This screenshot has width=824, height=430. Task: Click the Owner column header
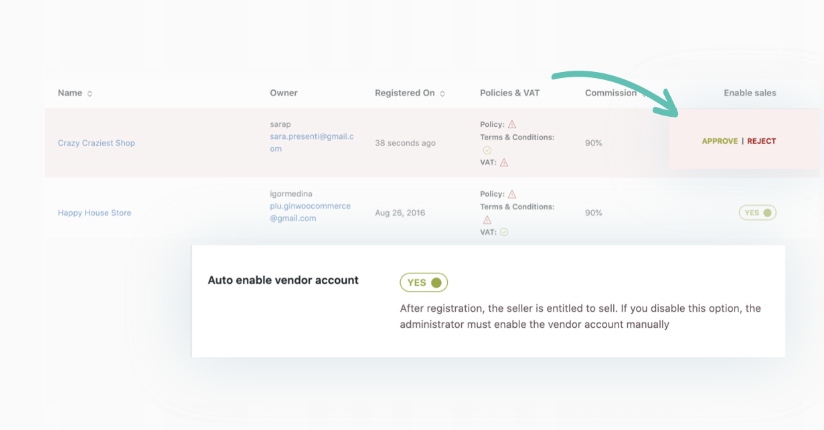[283, 93]
